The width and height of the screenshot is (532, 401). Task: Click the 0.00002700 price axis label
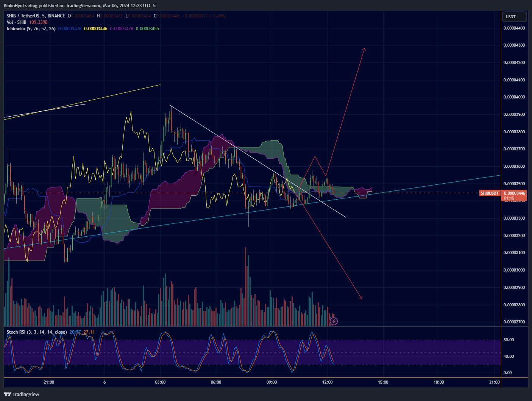pyautogui.click(x=514, y=322)
